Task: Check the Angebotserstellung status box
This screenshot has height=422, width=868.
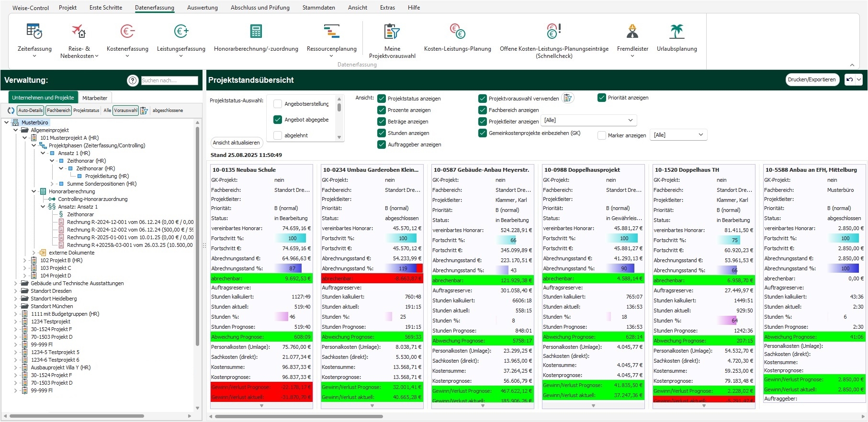Action: pos(277,104)
